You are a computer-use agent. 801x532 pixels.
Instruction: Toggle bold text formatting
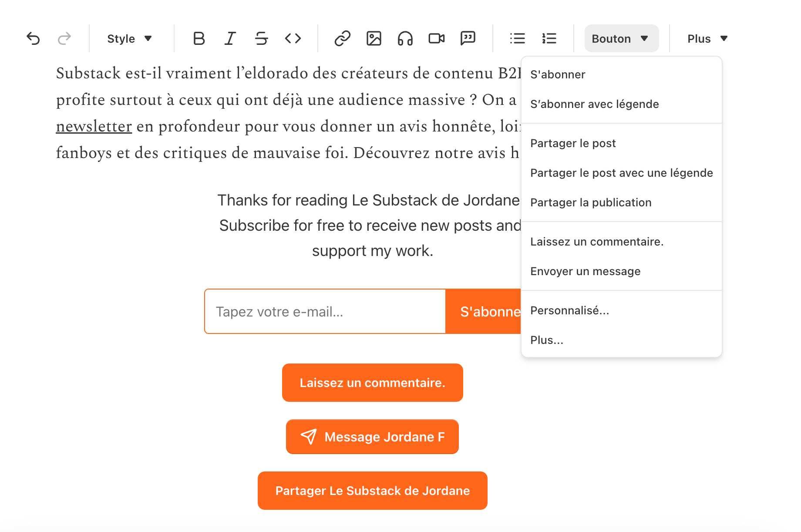coord(199,39)
